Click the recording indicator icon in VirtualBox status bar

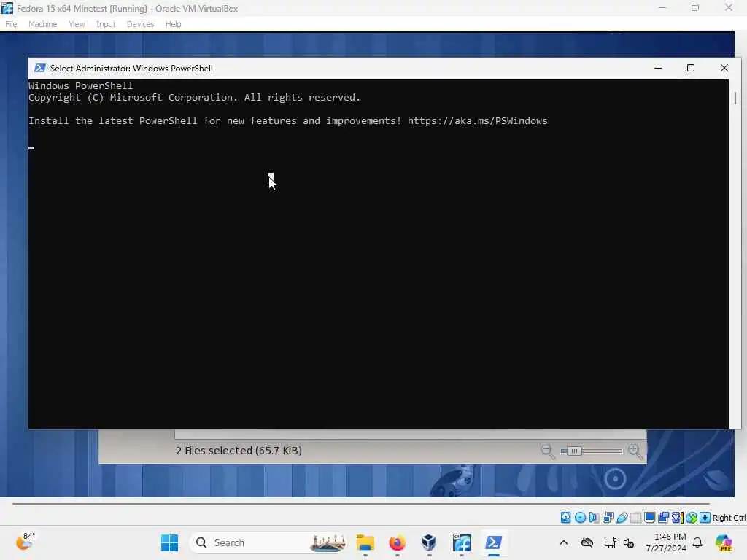tap(663, 518)
